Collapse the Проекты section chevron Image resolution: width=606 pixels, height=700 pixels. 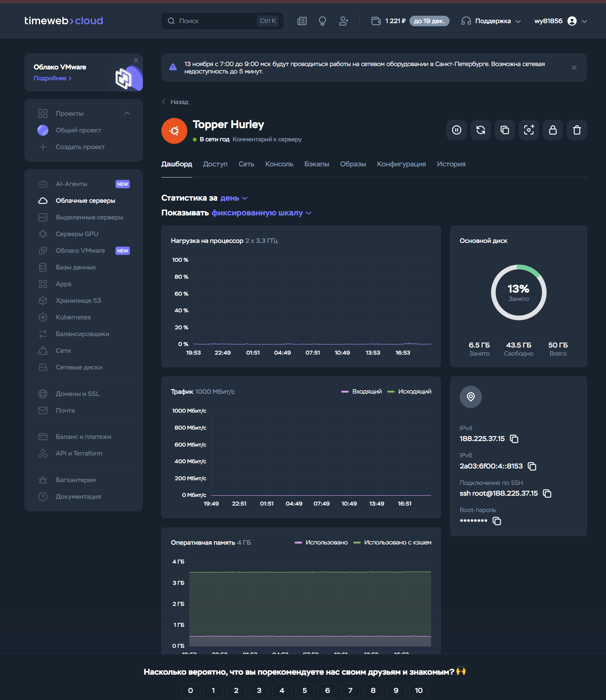coord(127,113)
